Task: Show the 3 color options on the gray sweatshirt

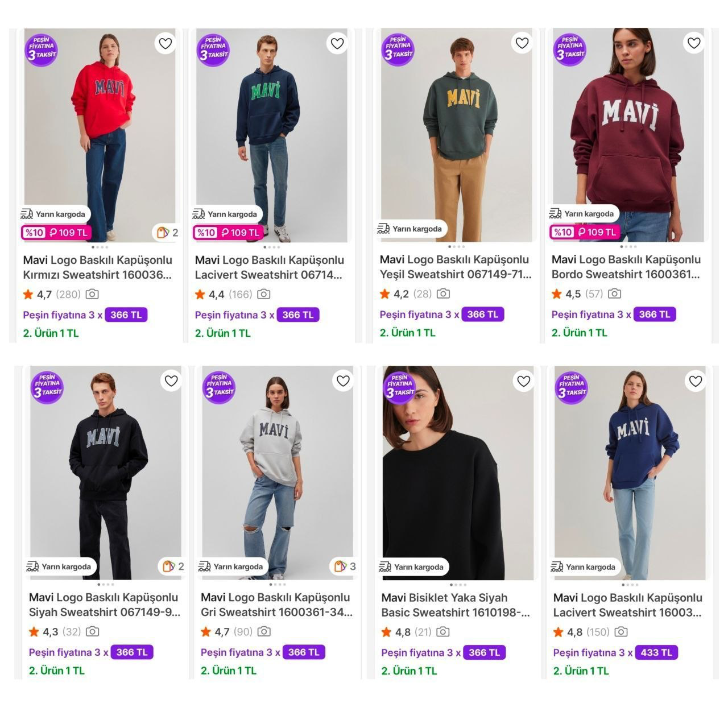Action: [x=341, y=566]
